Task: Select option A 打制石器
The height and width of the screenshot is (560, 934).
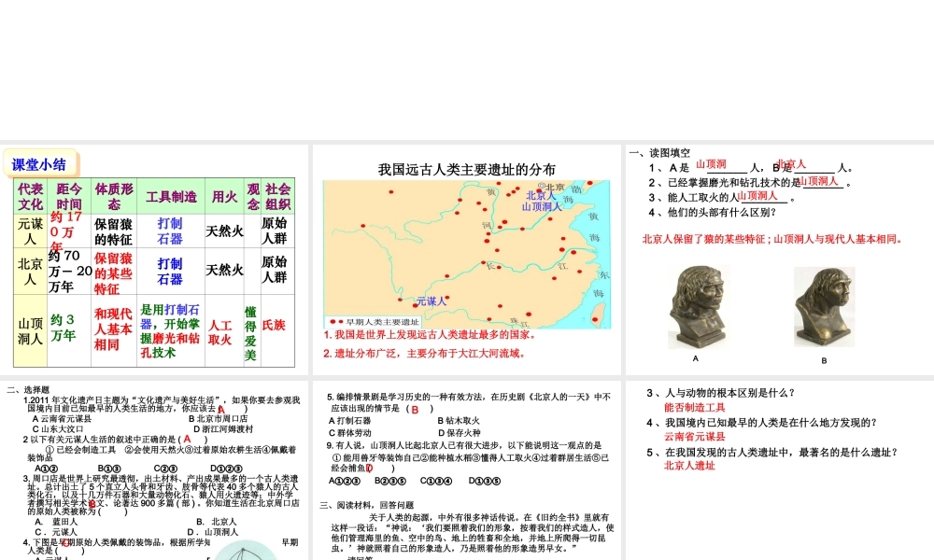Action: [x=349, y=421]
